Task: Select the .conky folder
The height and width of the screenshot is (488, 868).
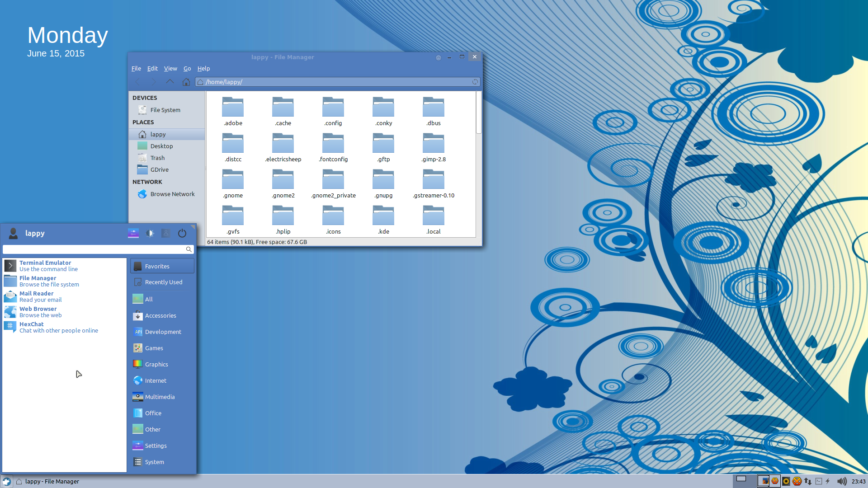Action: click(x=383, y=111)
